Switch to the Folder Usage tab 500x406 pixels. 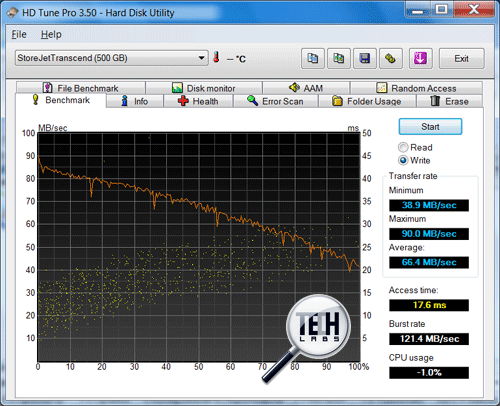click(367, 101)
